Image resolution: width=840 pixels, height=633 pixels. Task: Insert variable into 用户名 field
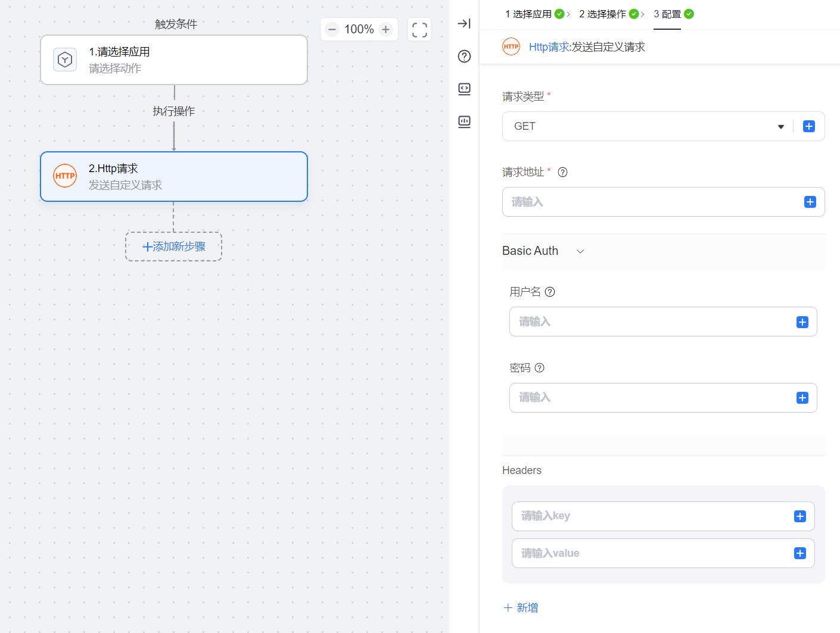tap(802, 322)
